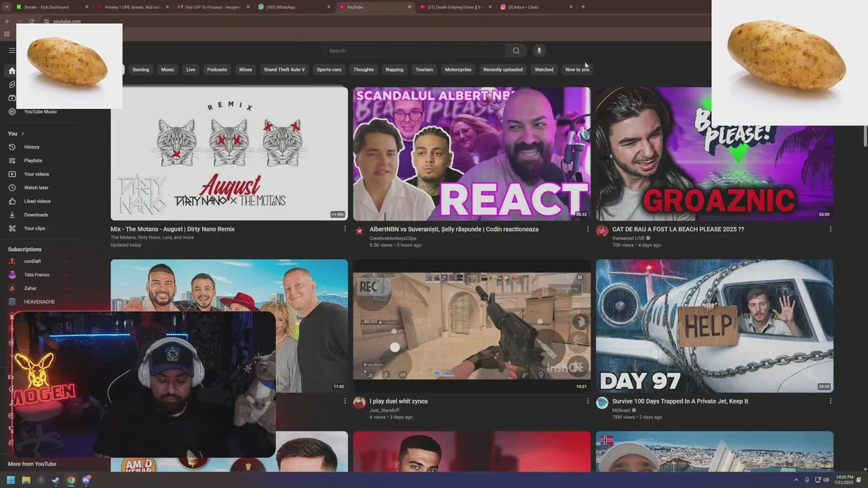Click MrBeast channel avatar
The image size is (868, 488).
[602, 403]
